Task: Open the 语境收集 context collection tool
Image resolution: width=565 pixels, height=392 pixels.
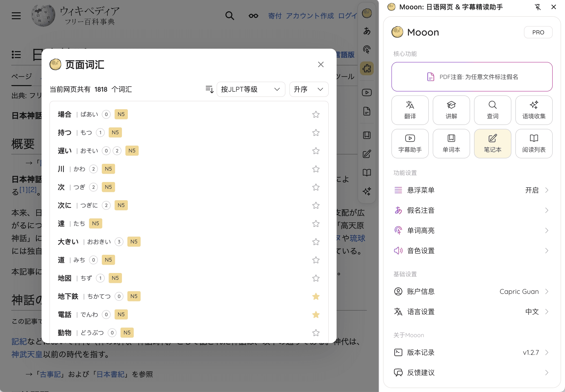Action: [x=534, y=110]
